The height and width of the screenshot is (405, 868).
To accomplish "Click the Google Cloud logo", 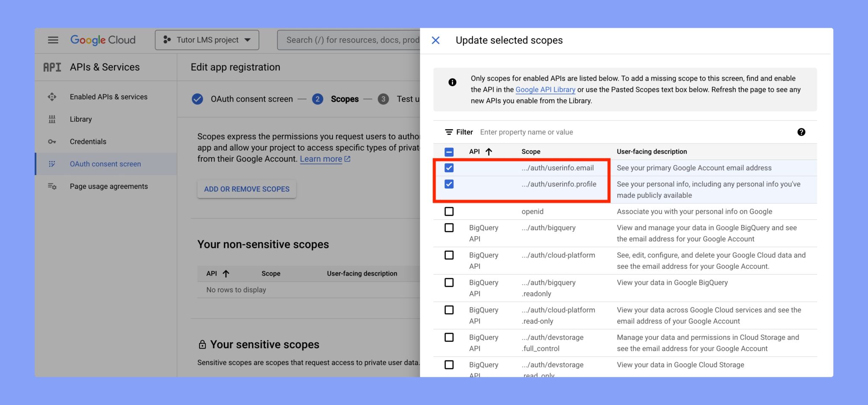I will pyautogui.click(x=103, y=39).
